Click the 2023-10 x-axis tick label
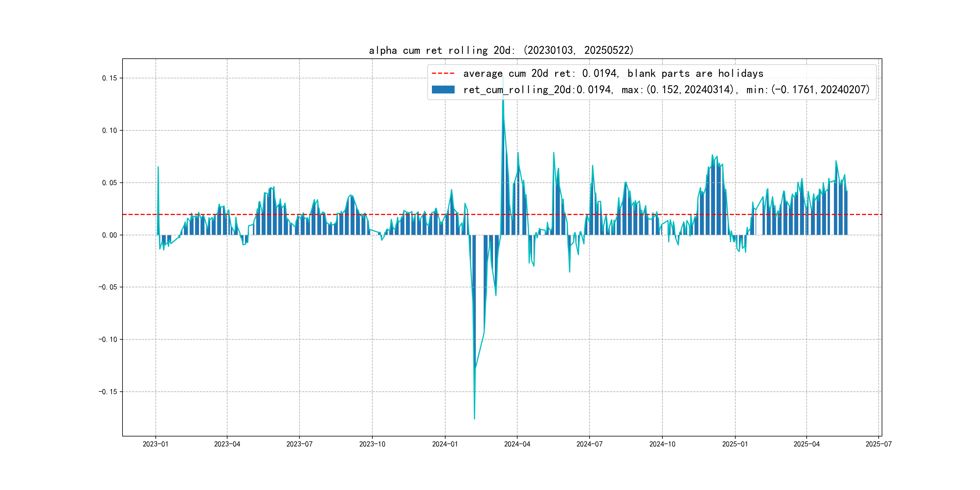980x490 pixels. 372,444
